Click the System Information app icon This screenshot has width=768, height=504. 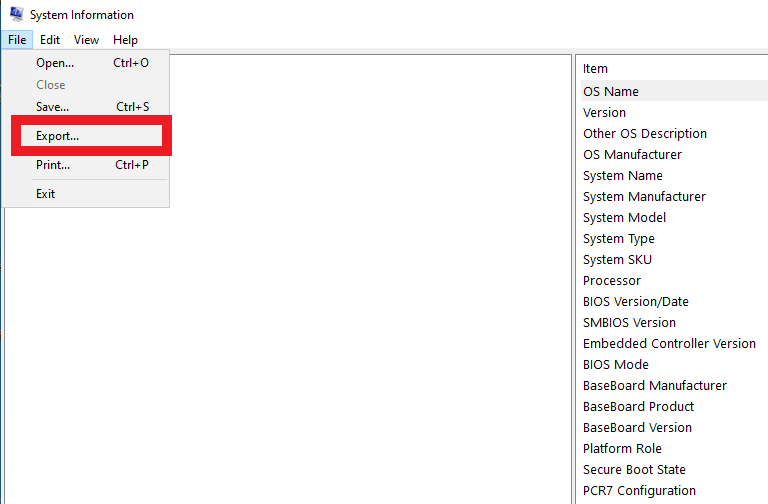click(x=16, y=14)
